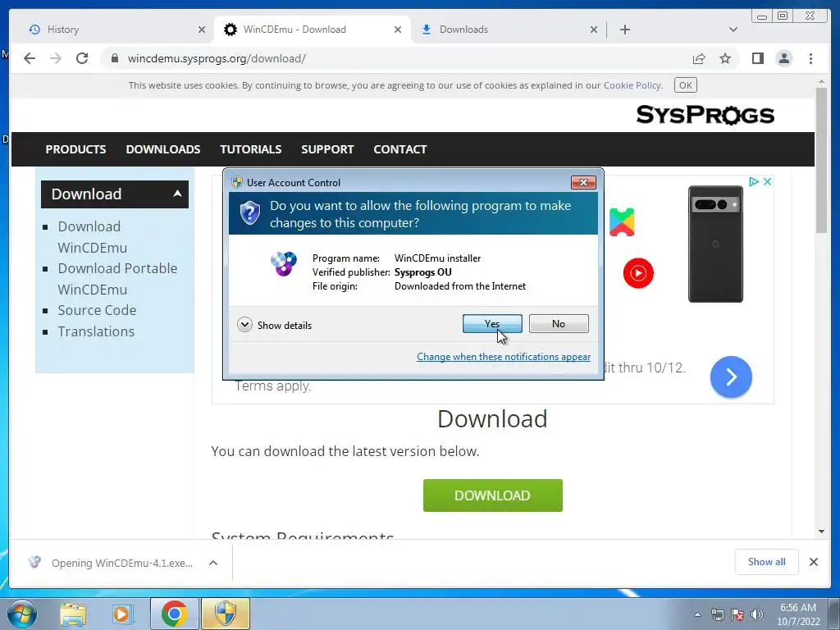840x630 pixels.
Task: Open the tab search dropdown arrow
Action: click(733, 30)
